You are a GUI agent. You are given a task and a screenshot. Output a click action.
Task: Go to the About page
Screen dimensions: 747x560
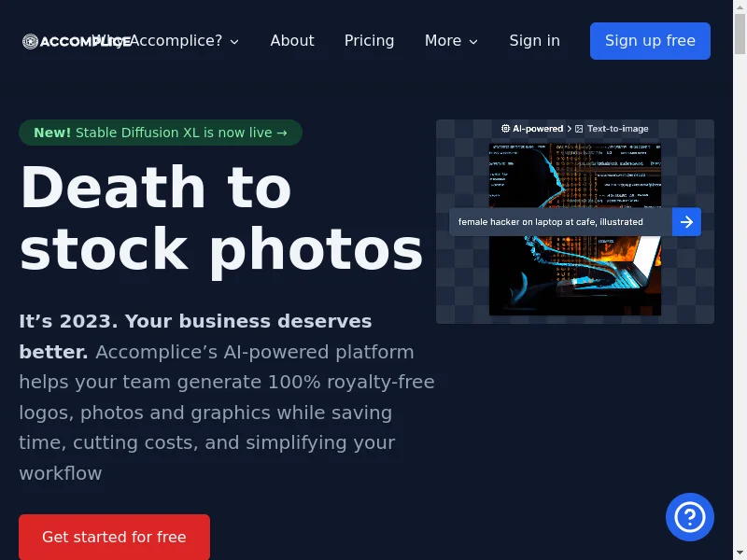point(292,41)
